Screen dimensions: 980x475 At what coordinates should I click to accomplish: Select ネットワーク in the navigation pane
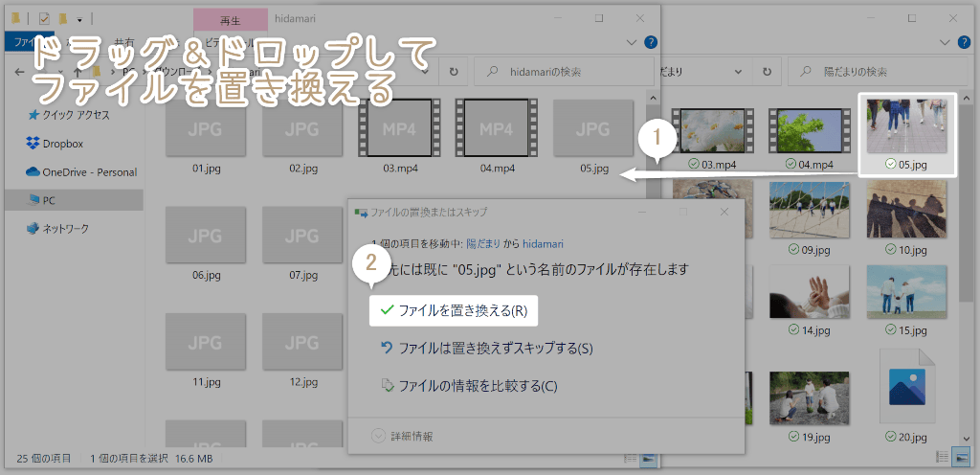tap(57, 229)
